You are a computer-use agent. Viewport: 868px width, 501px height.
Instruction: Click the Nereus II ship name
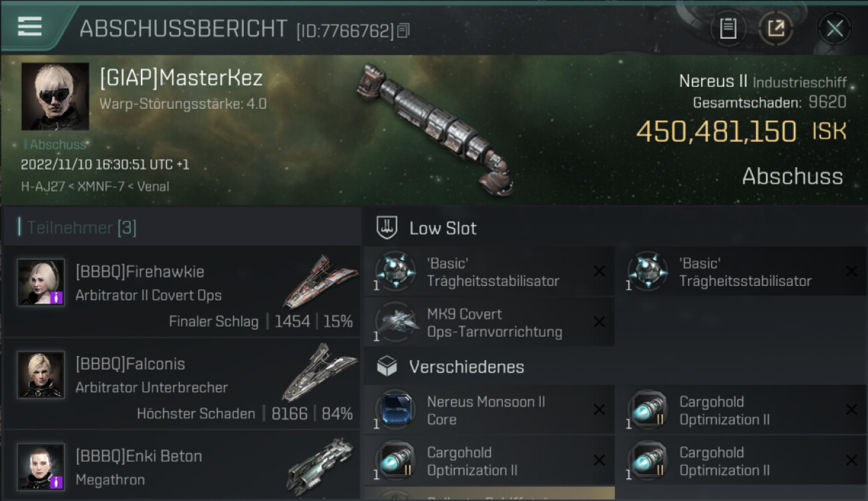[x=713, y=81]
